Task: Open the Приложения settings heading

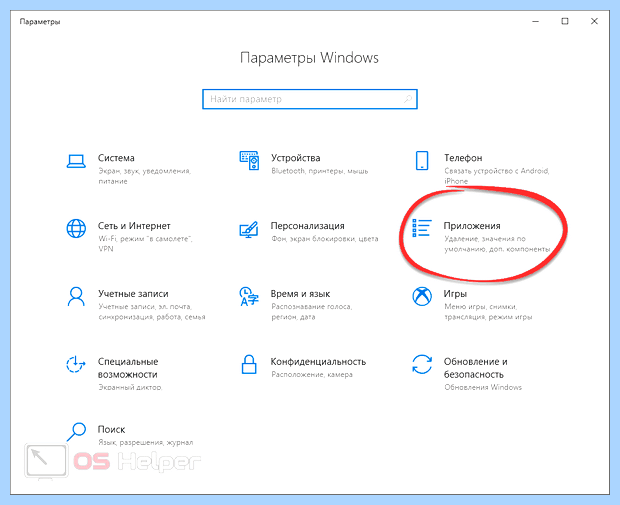Action: (472, 226)
